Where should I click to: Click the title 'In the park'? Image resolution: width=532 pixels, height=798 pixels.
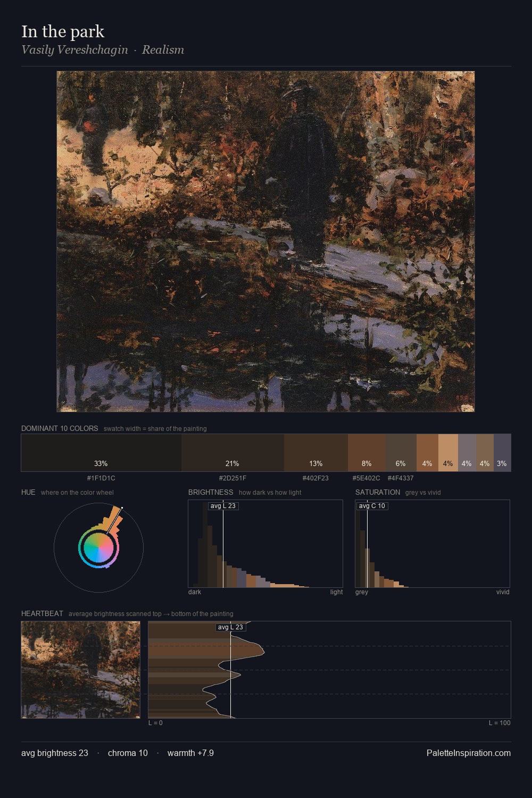63,31
